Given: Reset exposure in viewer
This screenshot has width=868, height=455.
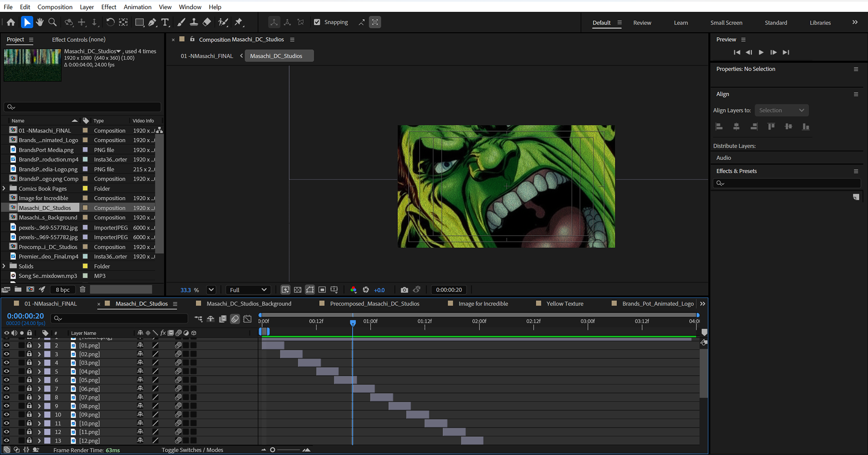Looking at the screenshot, I should [x=366, y=290].
